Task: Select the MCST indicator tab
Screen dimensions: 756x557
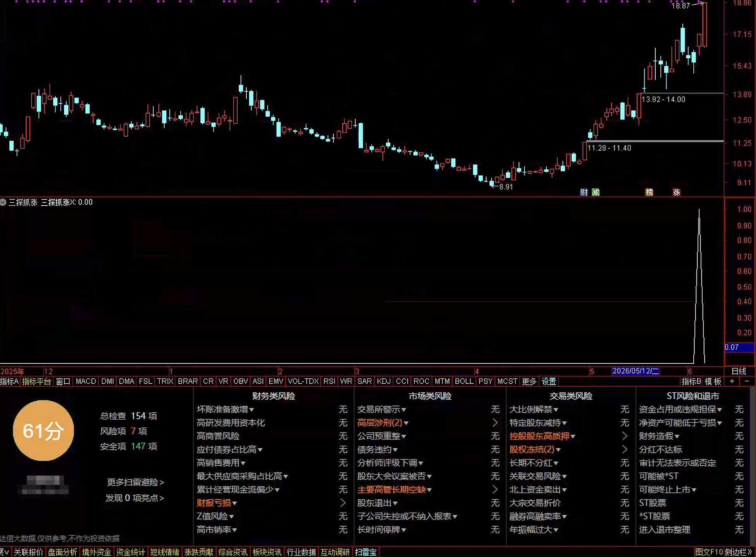Action: [507, 381]
